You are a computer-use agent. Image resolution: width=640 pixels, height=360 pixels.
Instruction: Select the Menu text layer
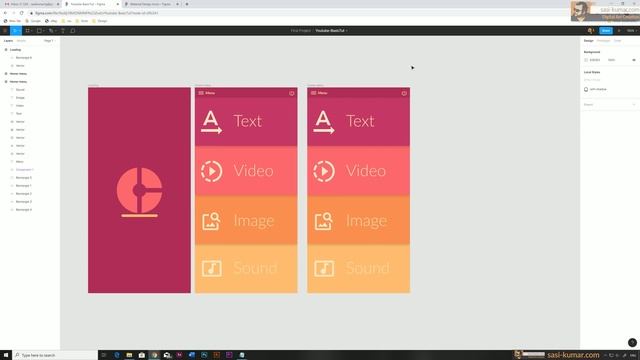coord(20,162)
